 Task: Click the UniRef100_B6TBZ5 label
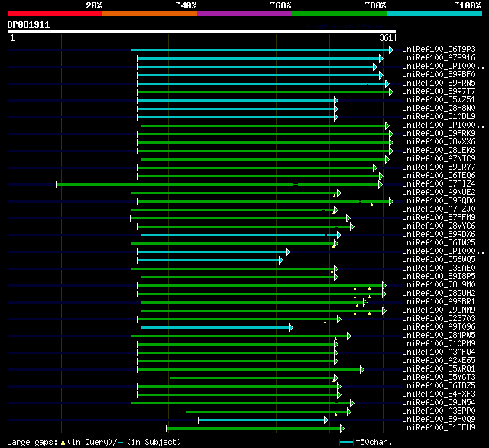(439, 386)
